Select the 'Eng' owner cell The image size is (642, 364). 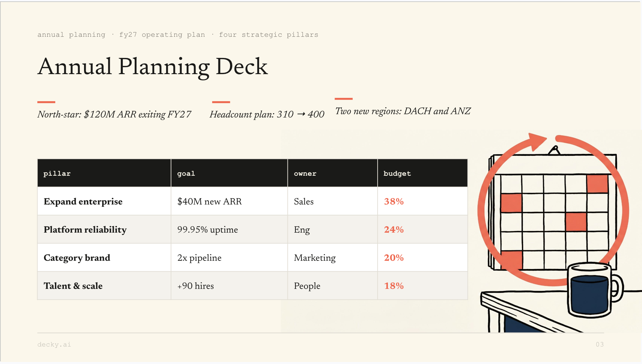tap(333, 229)
